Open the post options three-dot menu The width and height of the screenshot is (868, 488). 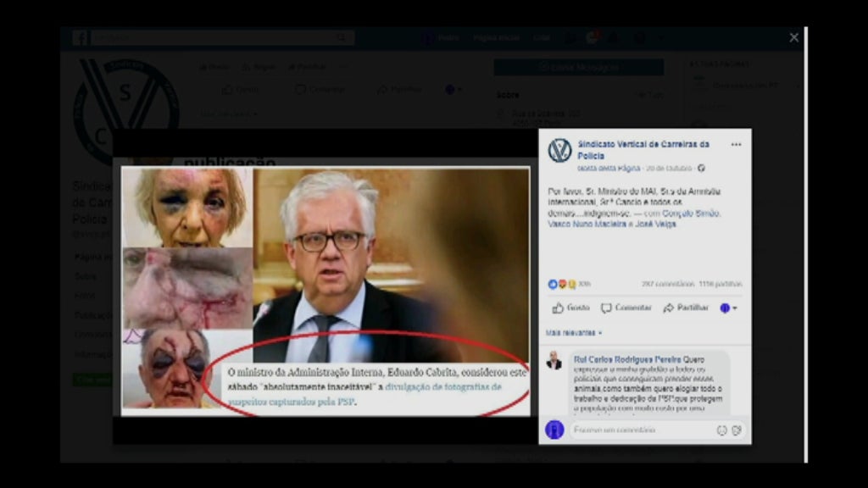pyautogui.click(x=736, y=145)
